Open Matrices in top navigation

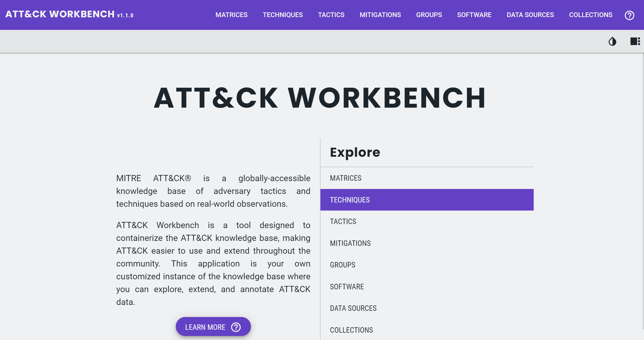click(231, 15)
